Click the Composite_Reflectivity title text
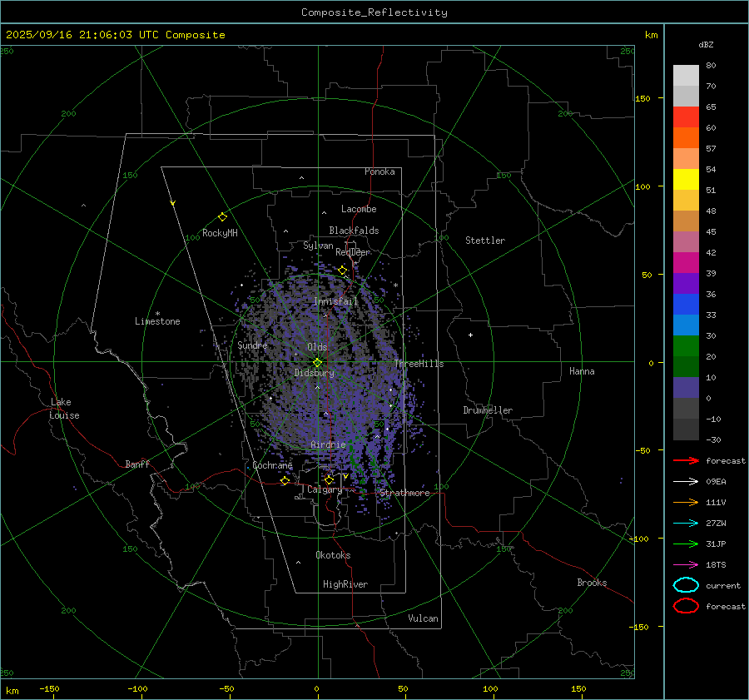 374,12
